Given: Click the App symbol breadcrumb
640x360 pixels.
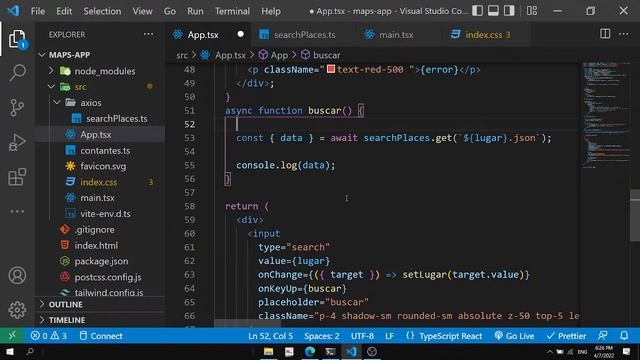Looking at the screenshot, I should pyautogui.click(x=273, y=55).
